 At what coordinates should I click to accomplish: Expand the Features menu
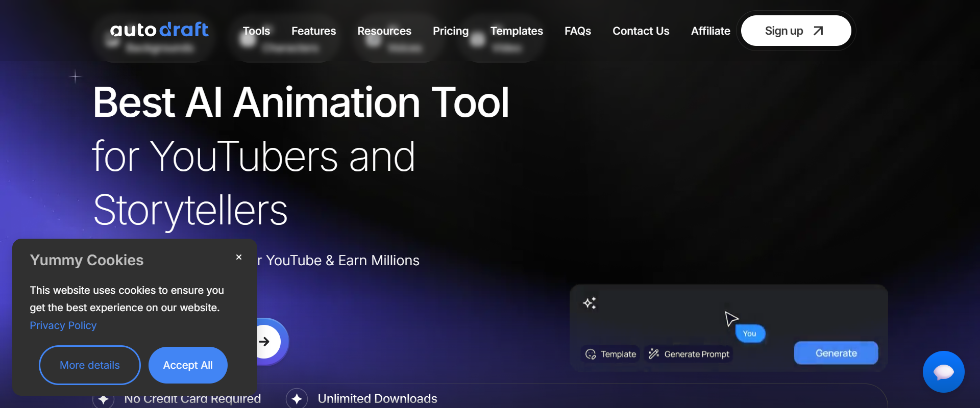coord(313,31)
